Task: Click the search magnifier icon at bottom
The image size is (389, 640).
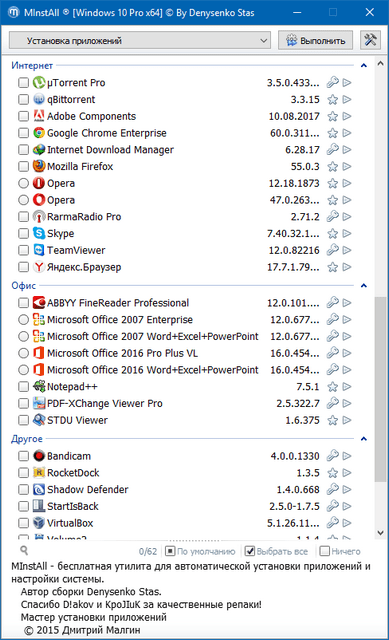Action: pos(24,551)
